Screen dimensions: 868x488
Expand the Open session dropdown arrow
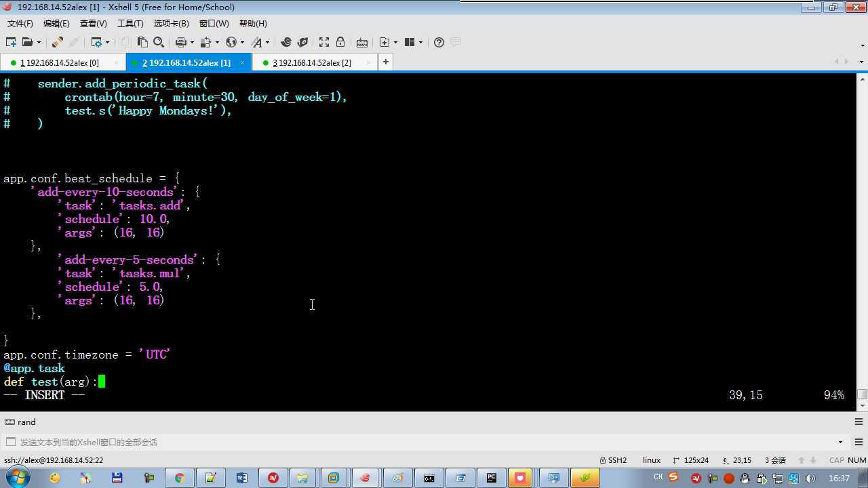coord(39,42)
